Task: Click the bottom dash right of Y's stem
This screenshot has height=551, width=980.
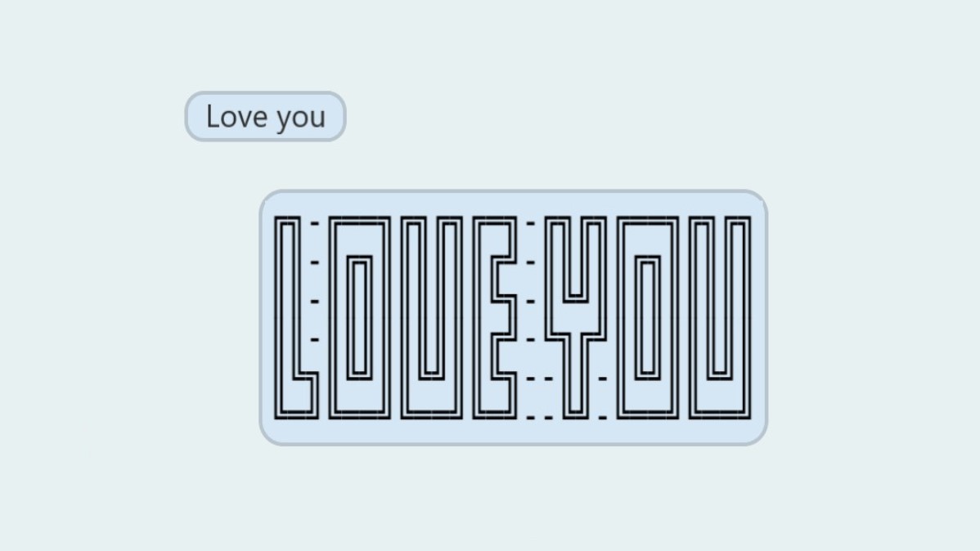Action: click(x=603, y=417)
